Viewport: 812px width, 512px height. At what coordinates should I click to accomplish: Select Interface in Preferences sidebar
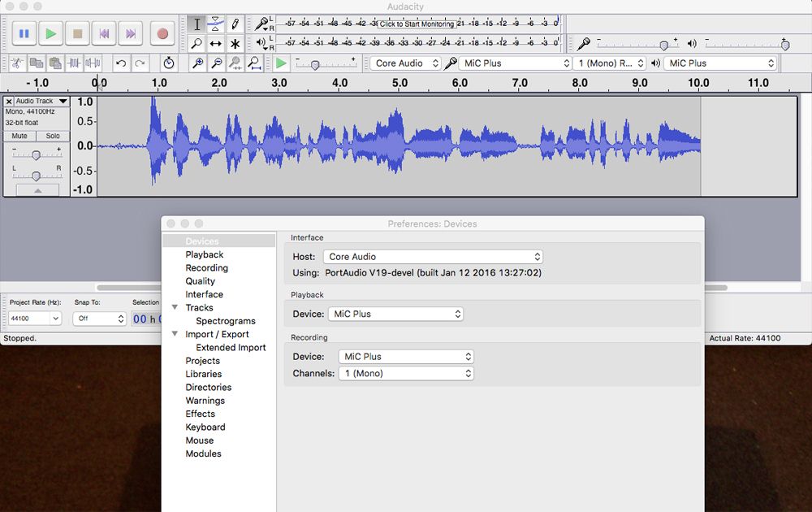pyautogui.click(x=204, y=294)
